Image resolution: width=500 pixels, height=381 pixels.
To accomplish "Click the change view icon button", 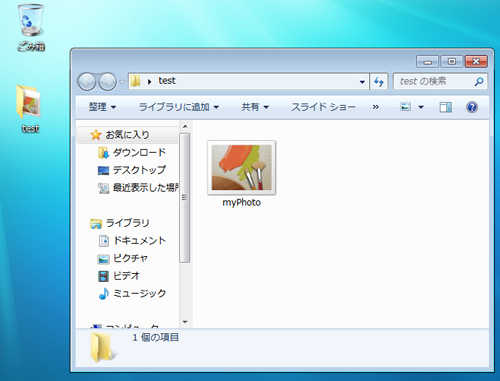I will tap(405, 107).
